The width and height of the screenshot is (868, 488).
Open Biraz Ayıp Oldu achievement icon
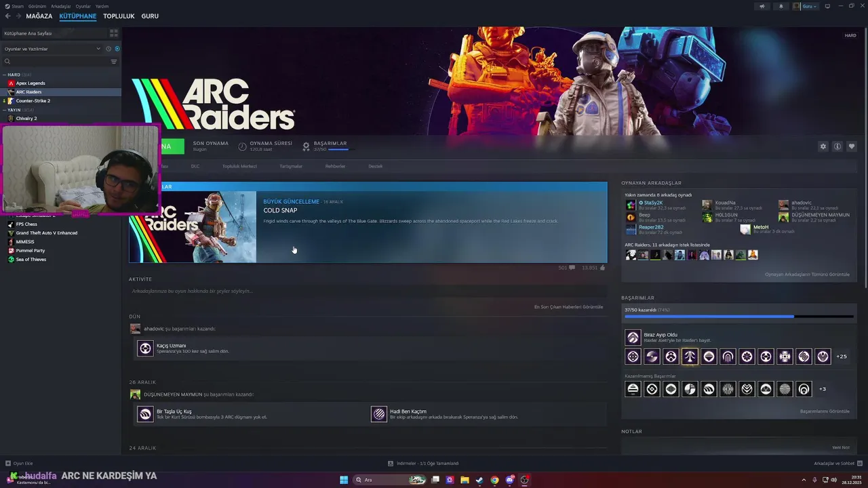point(633,338)
